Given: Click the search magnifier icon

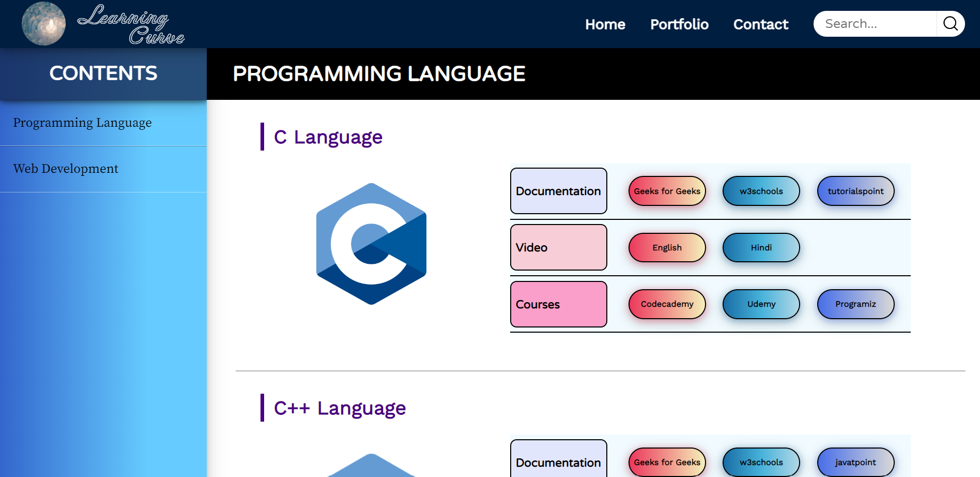Looking at the screenshot, I should (x=950, y=24).
